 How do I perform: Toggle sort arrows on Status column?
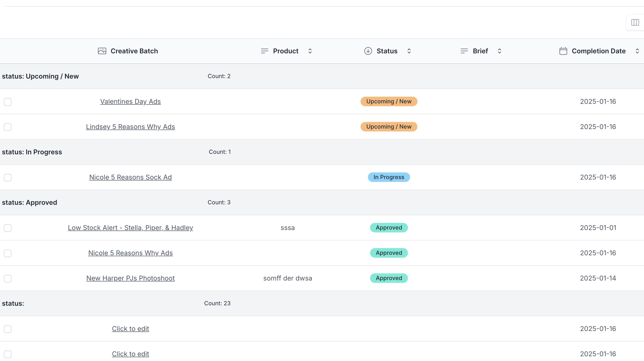tap(409, 51)
